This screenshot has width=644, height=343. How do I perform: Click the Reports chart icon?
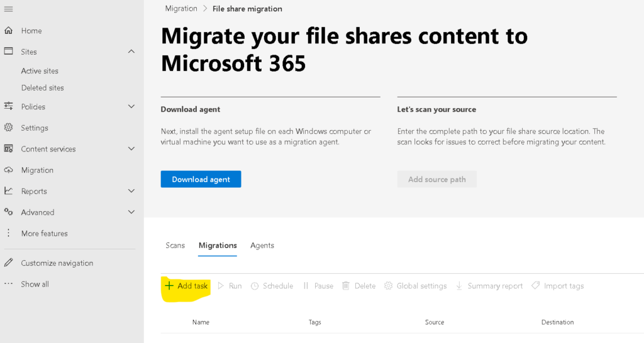[8, 191]
